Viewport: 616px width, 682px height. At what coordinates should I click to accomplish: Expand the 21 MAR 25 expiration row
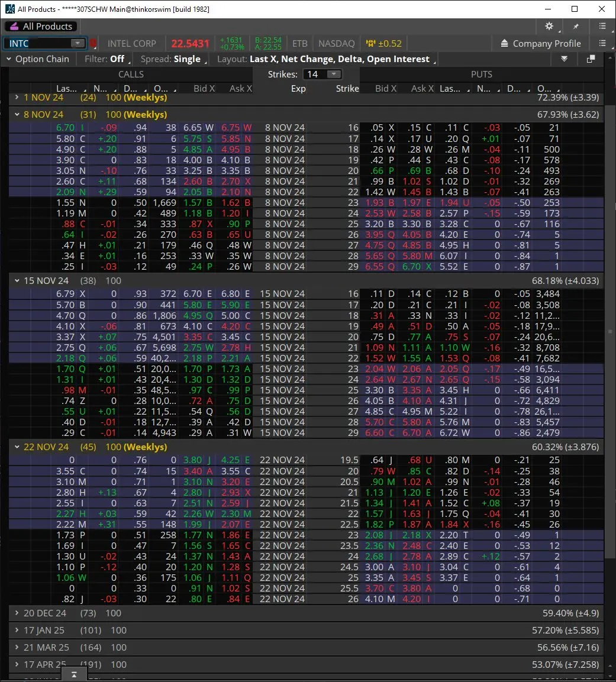pos(17,647)
